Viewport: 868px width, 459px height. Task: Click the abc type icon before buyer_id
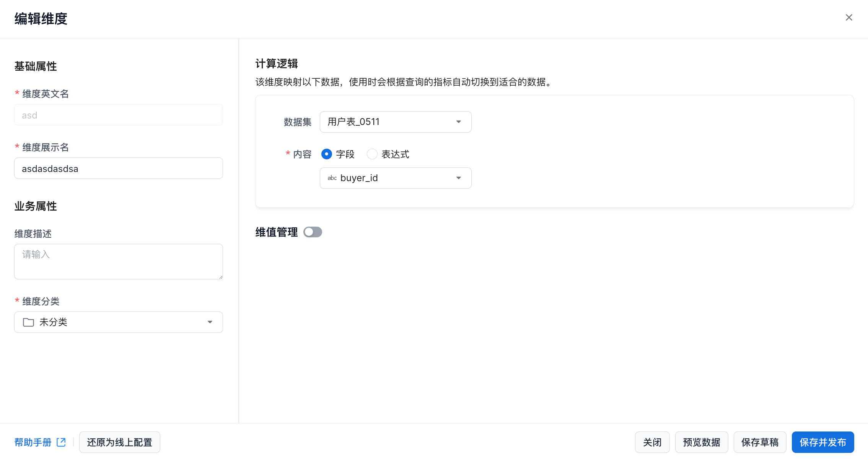point(332,178)
